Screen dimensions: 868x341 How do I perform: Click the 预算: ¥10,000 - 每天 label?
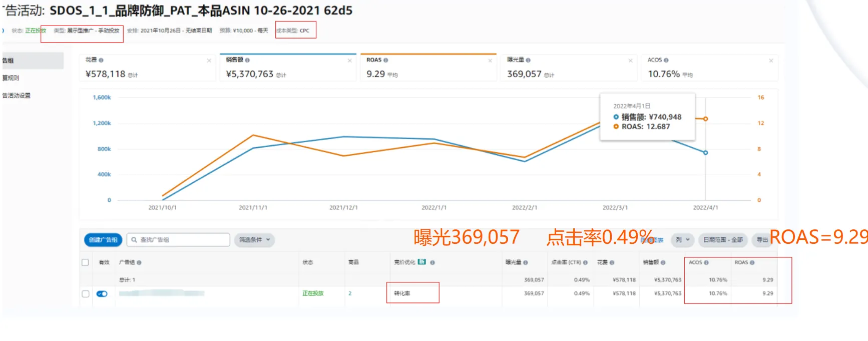point(244,31)
